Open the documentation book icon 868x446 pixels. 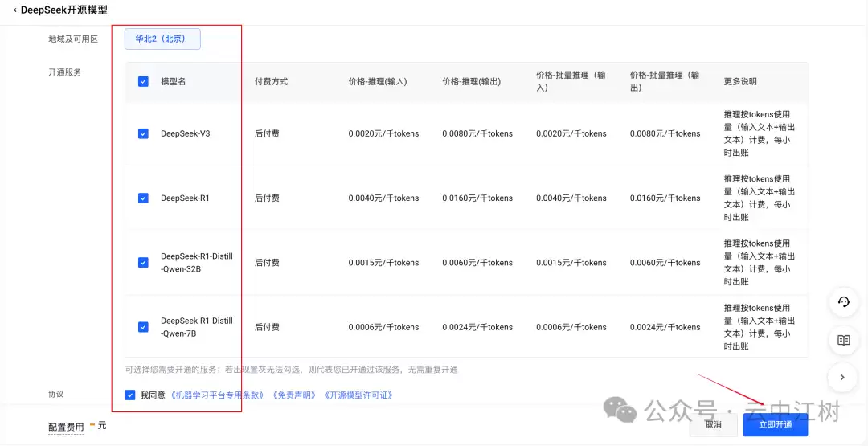[x=843, y=340]
